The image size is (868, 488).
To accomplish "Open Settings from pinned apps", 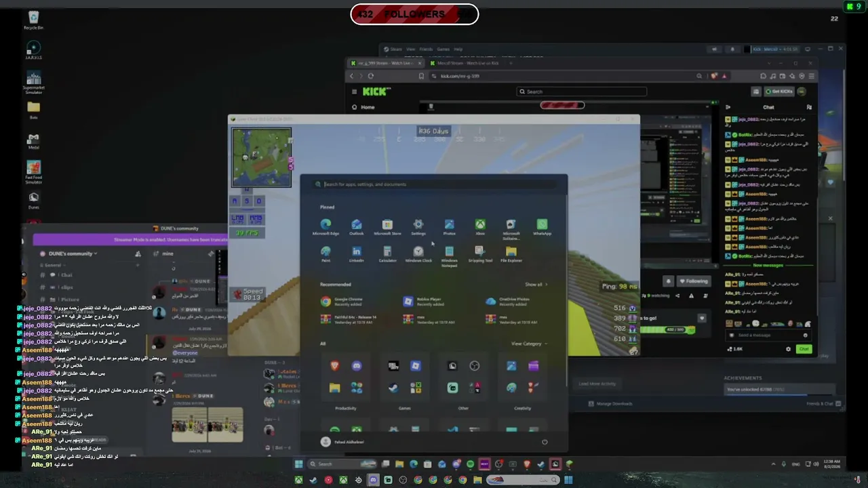I will [x=418, y=227].
